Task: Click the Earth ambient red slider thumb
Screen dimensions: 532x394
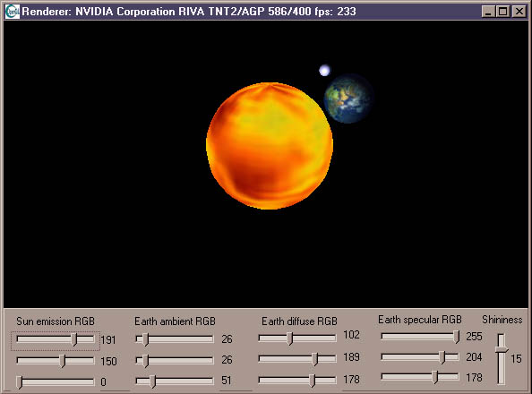Action: 146,339
